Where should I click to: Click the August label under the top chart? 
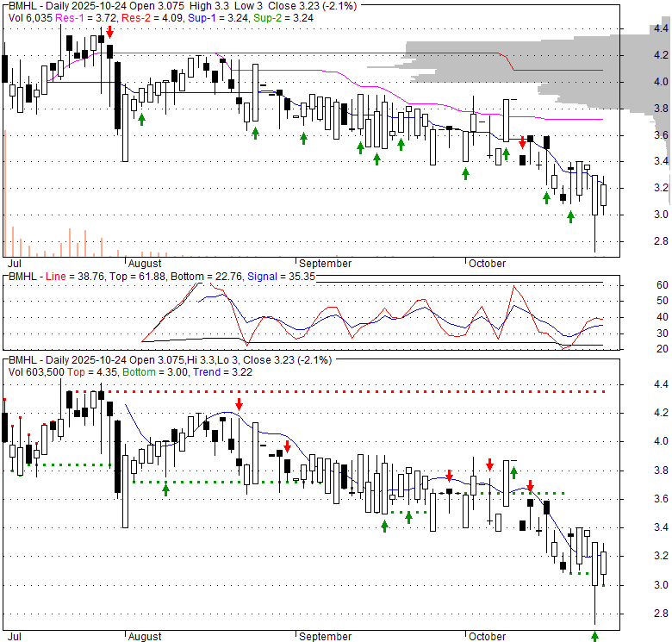tap(145, 264)
